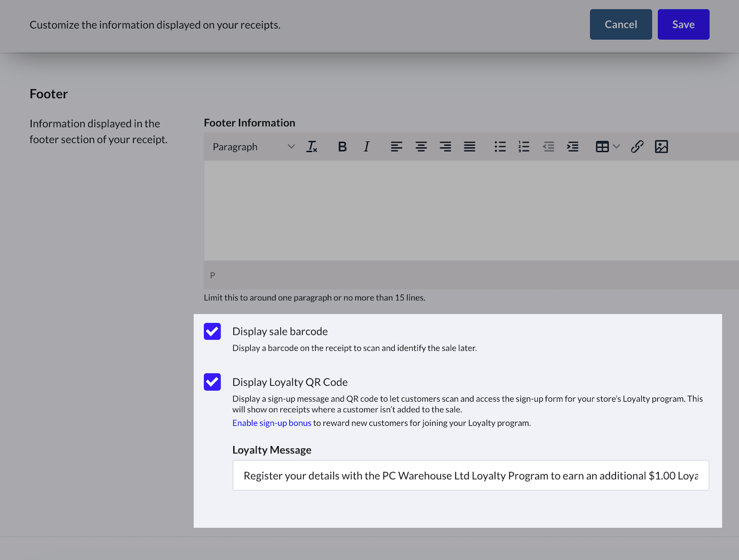Click the Save button
Viewport: 739px width, 560px height.
click(683, 24)
